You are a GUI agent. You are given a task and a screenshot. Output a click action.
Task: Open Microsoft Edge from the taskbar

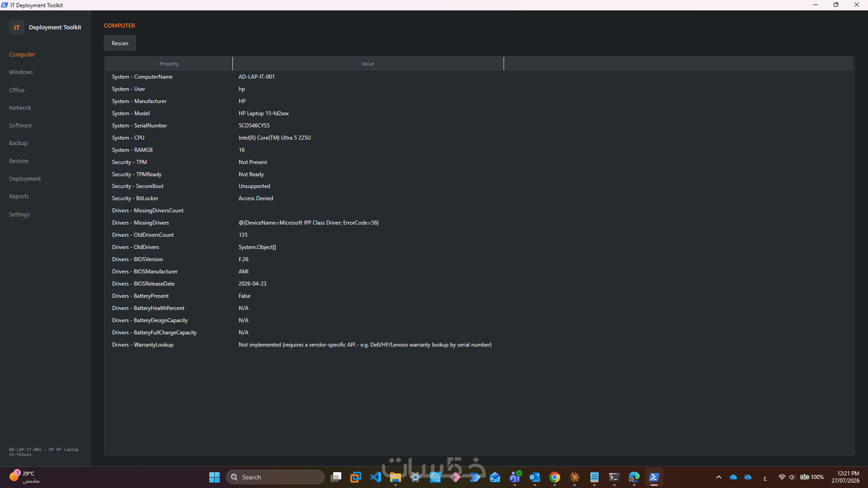634,477
